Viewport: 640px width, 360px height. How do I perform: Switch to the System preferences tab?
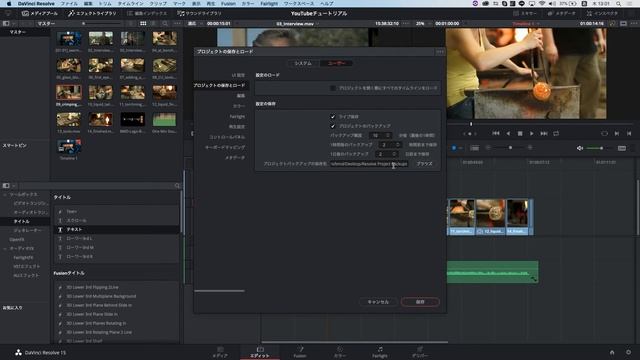pos(303,63)
